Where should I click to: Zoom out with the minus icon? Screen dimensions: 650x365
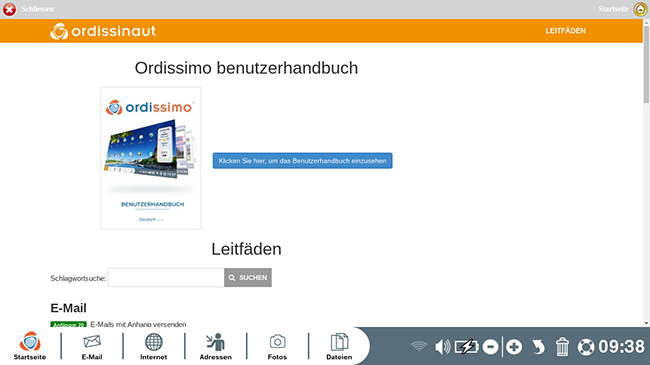[490, 347]
